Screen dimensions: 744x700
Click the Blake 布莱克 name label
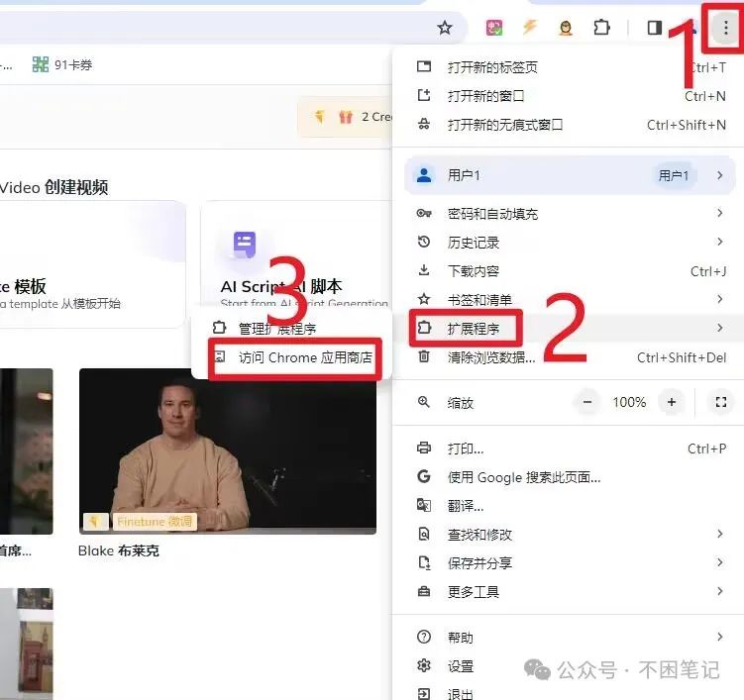119,550
